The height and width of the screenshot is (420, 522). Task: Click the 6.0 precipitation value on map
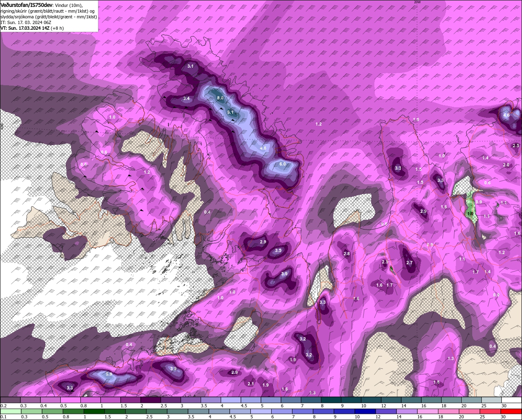[x=283, y=164]
